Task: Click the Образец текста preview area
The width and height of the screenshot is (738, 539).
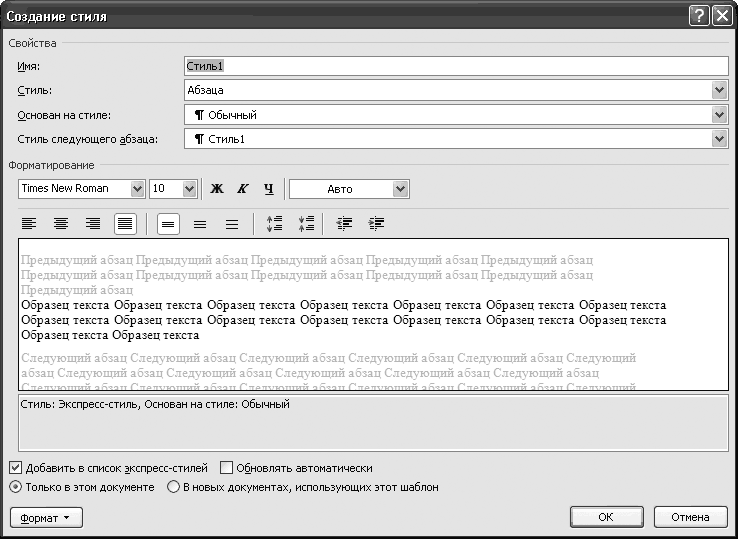Action: [x=373, y=314]
